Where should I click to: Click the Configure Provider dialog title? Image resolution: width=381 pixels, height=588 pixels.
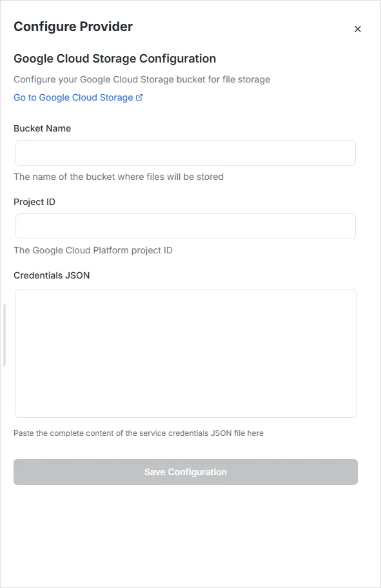pyautogui.click(x=73, y=26)
